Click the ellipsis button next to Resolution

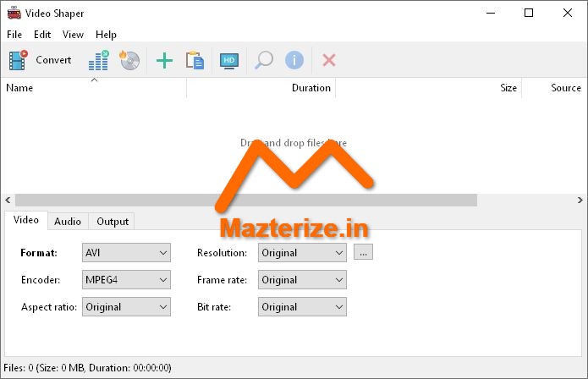pos(363,252)
